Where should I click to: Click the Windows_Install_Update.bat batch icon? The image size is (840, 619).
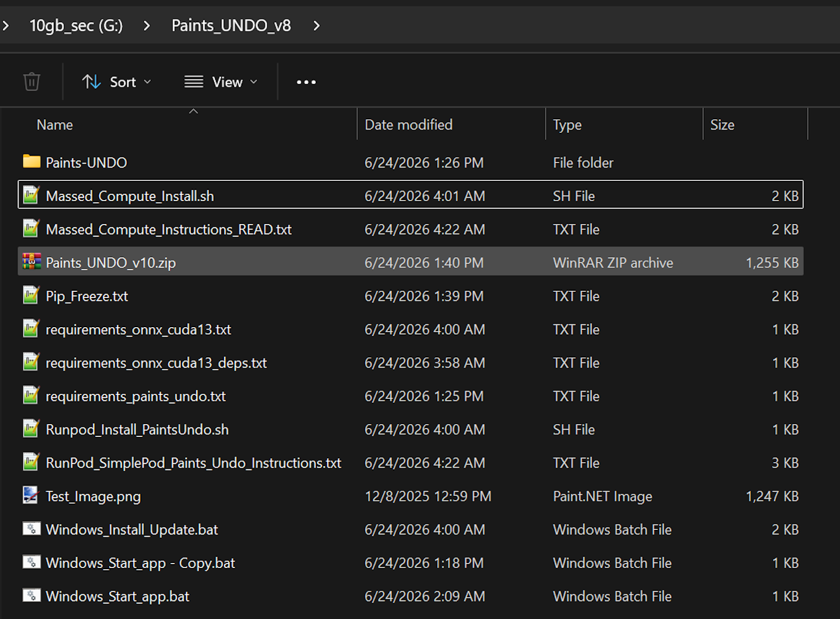[x=31, y=529]
